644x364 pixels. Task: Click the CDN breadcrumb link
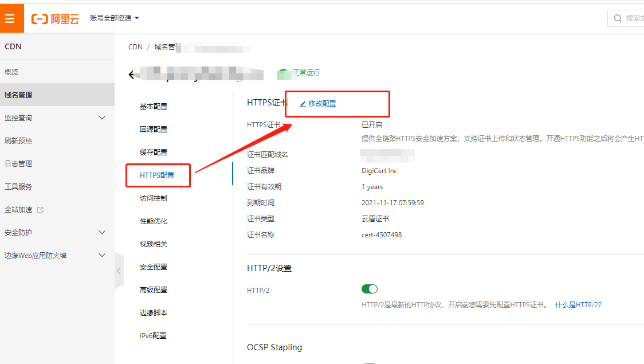pyautogui.click(x=135, y=47)
